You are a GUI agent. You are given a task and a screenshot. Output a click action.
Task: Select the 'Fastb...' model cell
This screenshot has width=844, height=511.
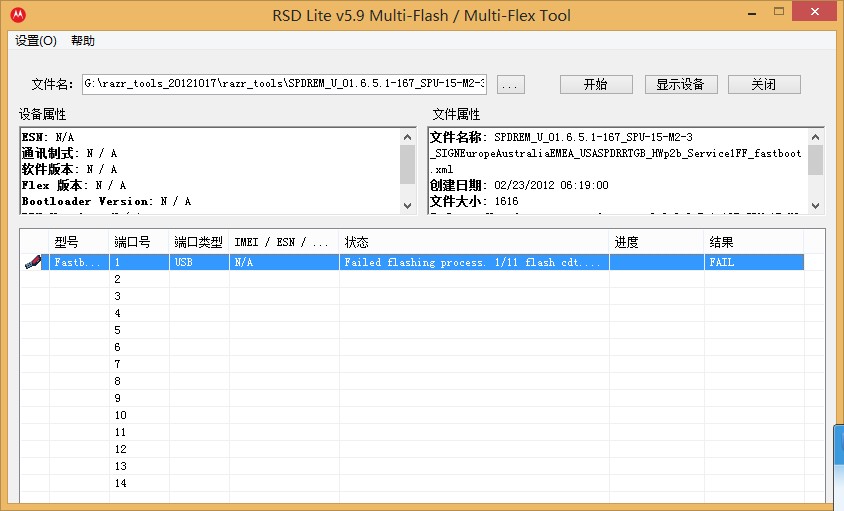[x=79, y=262]
